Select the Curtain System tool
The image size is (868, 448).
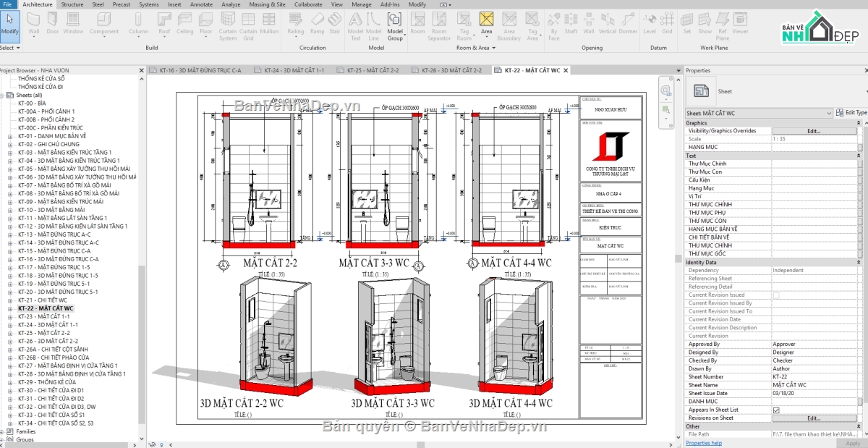pos(228,27)
